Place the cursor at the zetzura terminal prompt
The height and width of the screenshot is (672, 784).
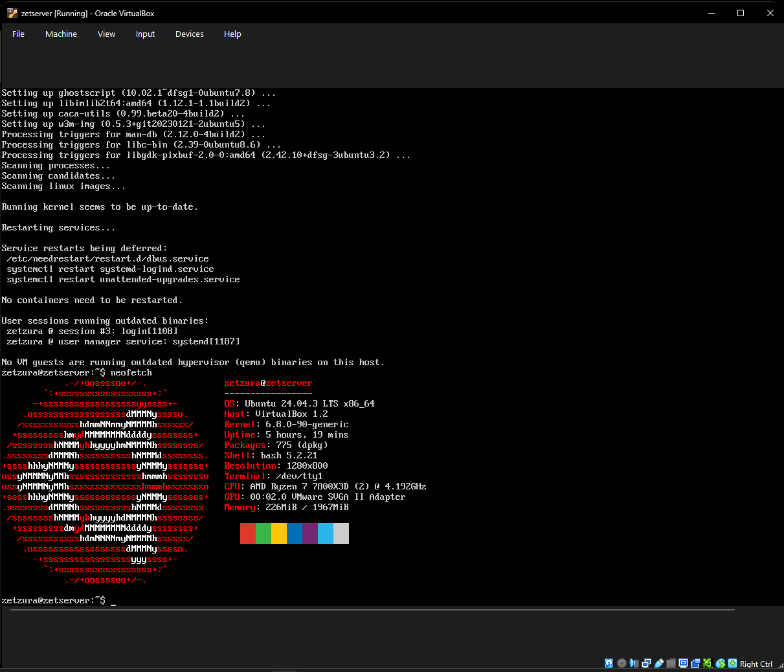pos(113,600)
